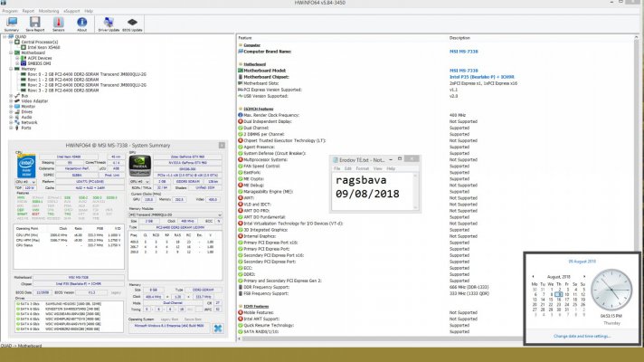
Task: Click Change date and time settings link
Action: click(582, 336)
